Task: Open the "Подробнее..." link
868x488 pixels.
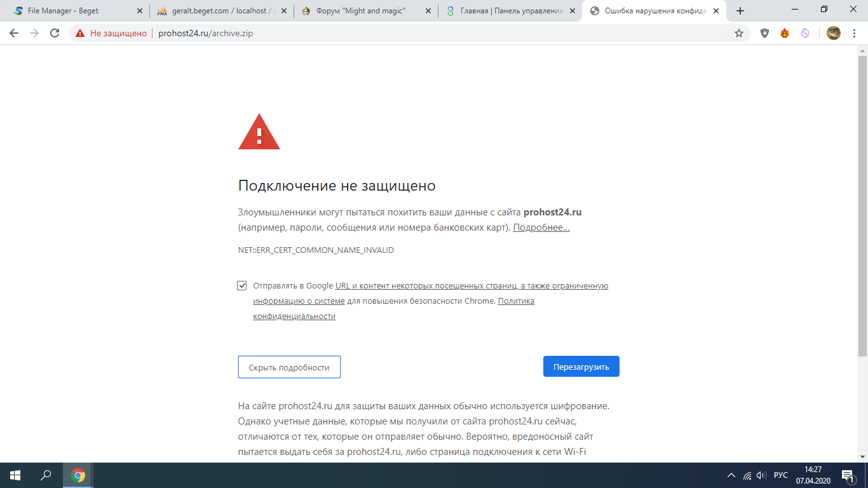Action: click(541, 227)
